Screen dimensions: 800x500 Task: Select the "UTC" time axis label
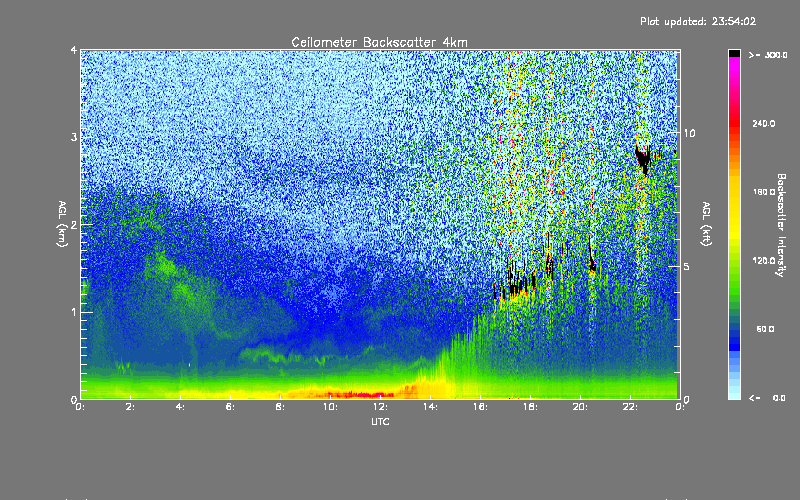(380, 421)
